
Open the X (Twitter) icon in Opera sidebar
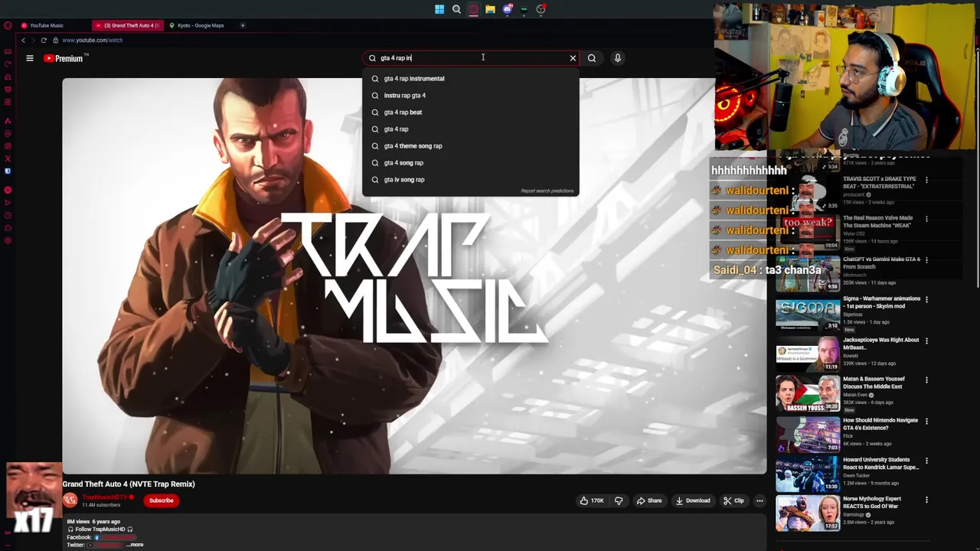[x=8, y=158]
